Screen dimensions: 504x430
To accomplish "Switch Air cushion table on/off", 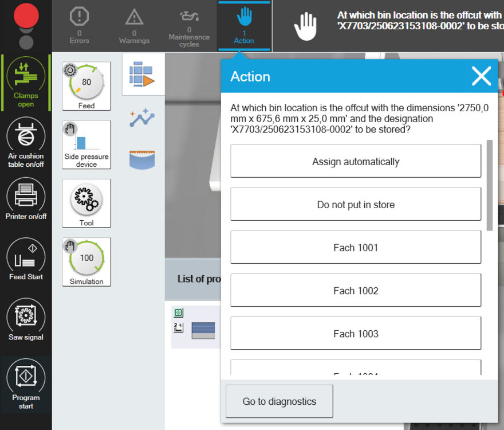I will (26, 143).
